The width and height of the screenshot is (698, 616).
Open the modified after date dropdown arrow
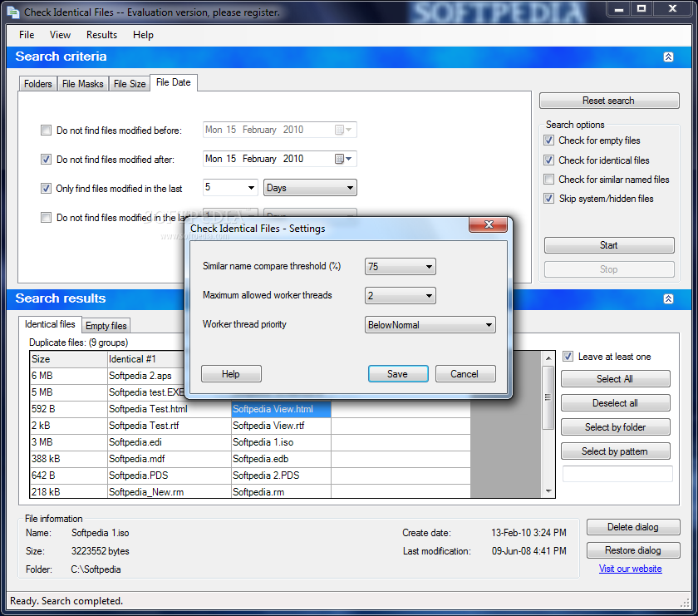(349, 159)
